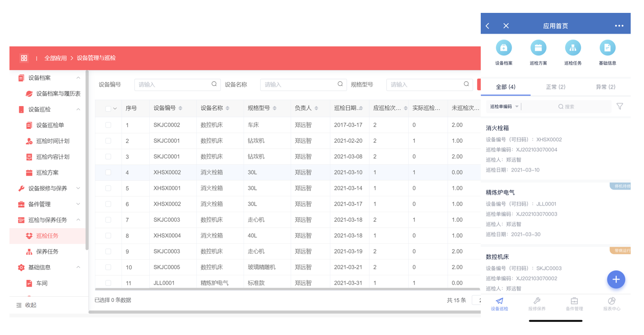Open the three-dot more menu in mobile header
Screen dimensions: 644x335
(x=619, y=26)
